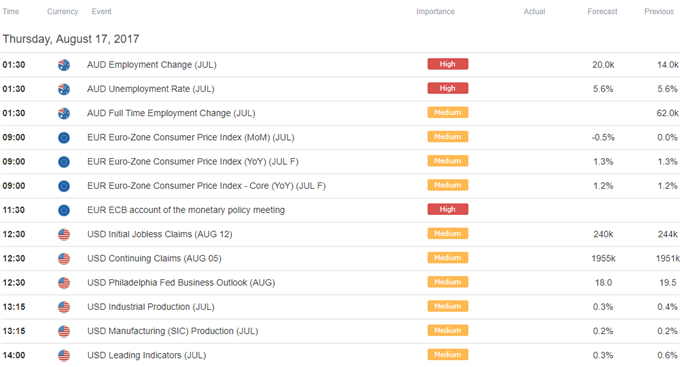Click US flag icon for Manufacturing (SIC) Production
Screen dimensions: 680x367
click(64, 331)
